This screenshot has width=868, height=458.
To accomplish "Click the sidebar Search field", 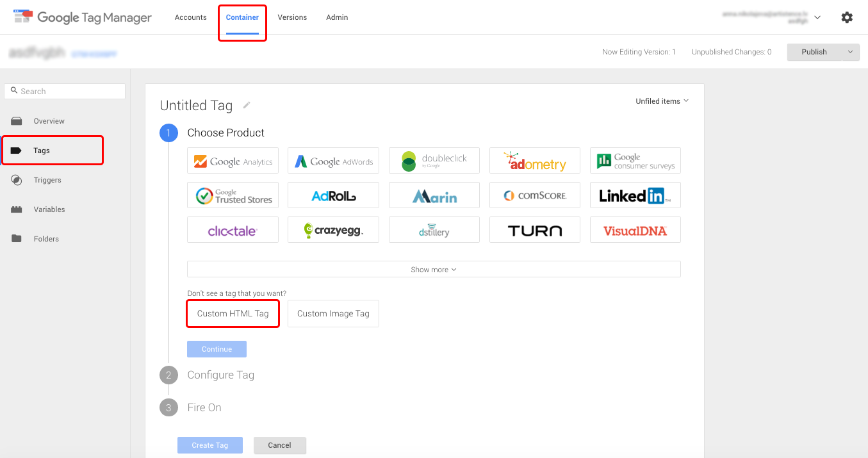I will (x=65, y=91).
